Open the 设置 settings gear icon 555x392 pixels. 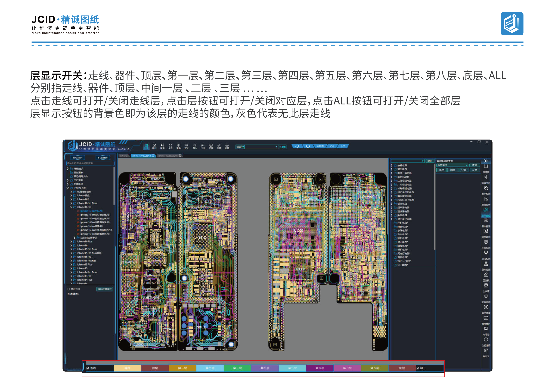coord(227,146)
